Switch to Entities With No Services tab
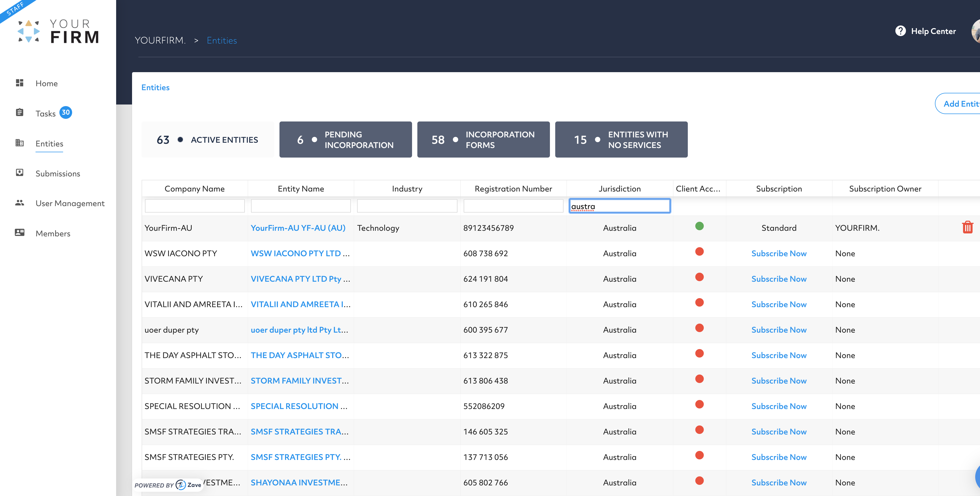 [x=621, y=140]
